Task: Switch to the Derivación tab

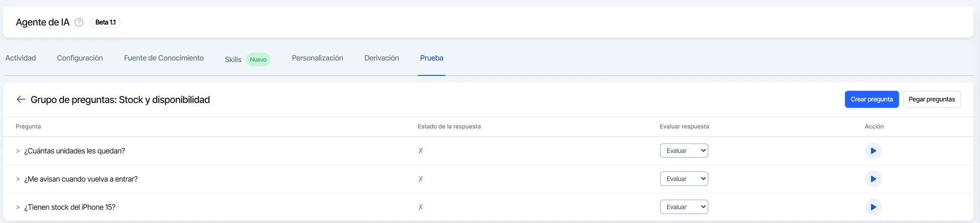Action: coord(382,58)
